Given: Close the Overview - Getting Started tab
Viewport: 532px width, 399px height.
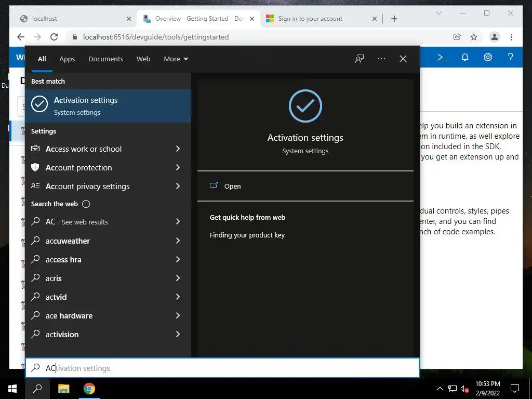Looking at the screenshot, I should click(x=252, y=19).
